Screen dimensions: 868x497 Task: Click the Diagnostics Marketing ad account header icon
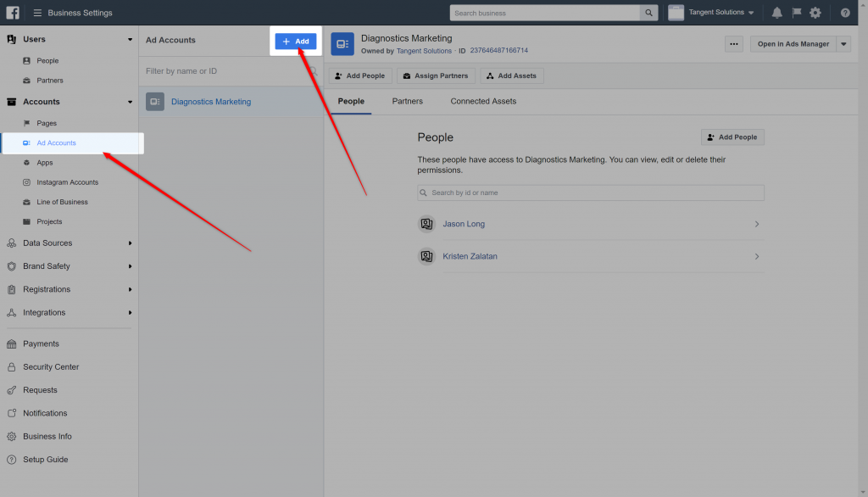click(342, 44)
